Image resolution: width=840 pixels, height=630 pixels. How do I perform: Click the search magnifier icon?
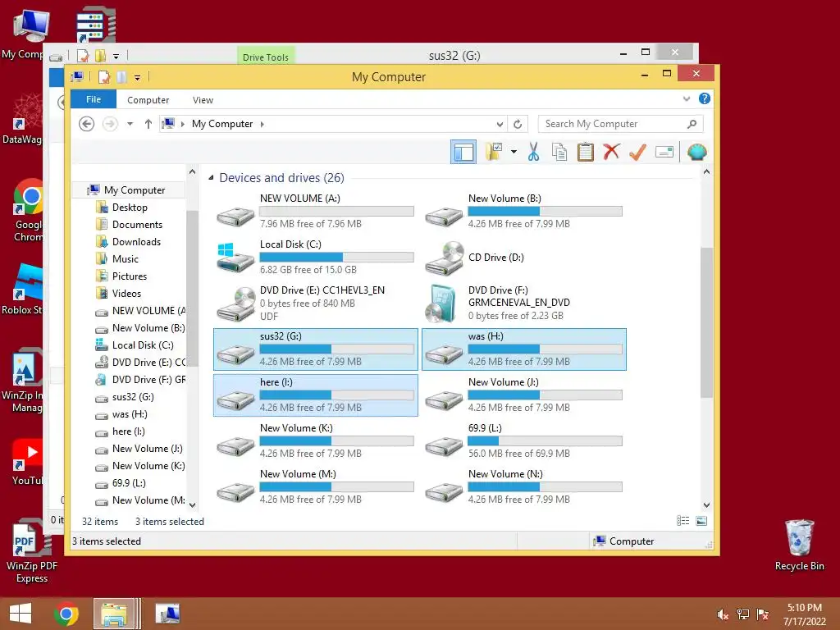692,125
